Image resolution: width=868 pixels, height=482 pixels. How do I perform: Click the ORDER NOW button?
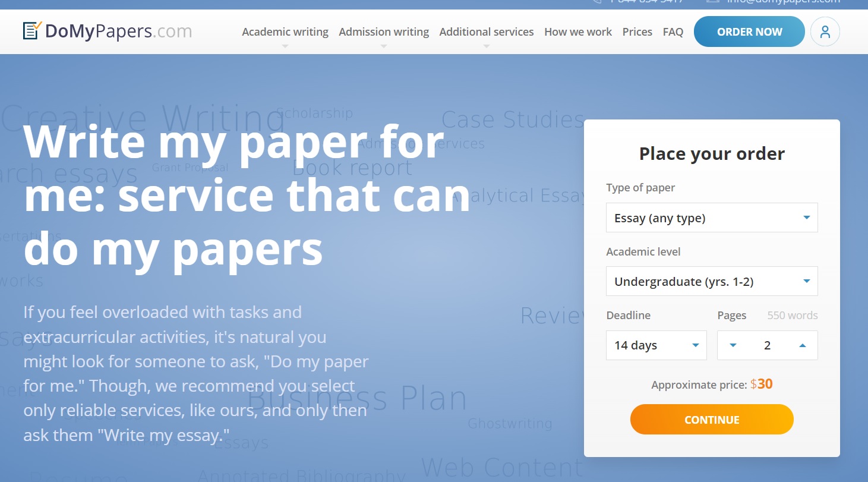coord(749,31)
